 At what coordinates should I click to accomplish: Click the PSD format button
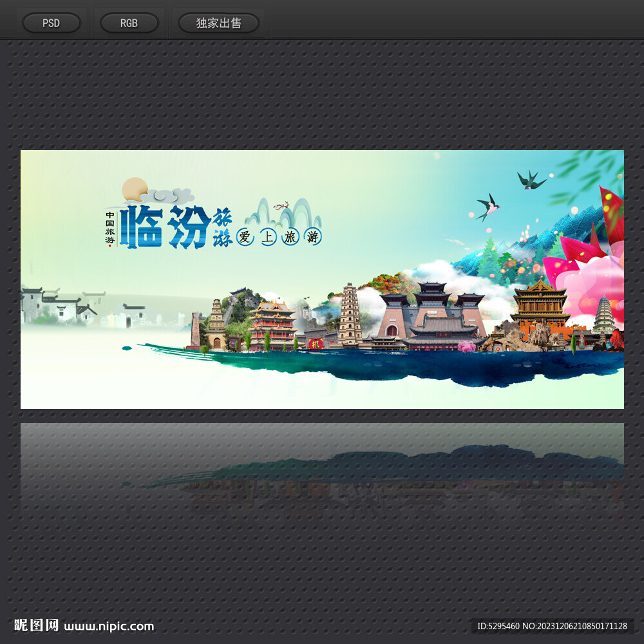52,23
